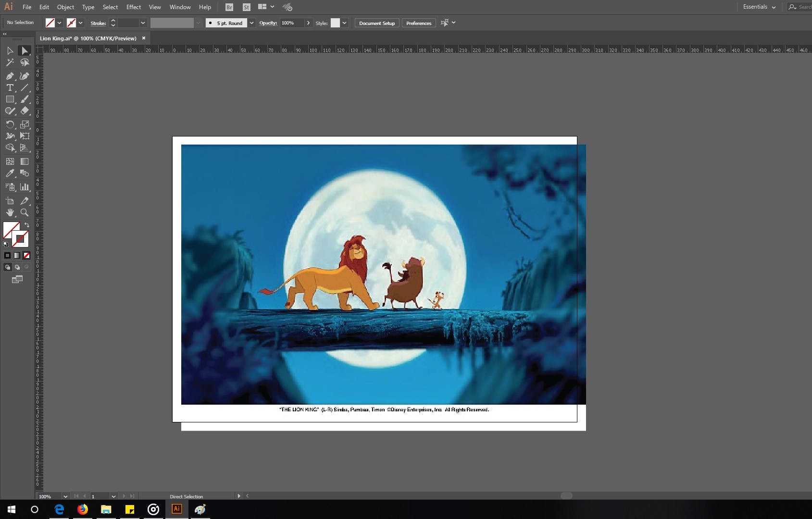Pick the Eraser tool
This screenshot has height=519, width=812.
25,111
